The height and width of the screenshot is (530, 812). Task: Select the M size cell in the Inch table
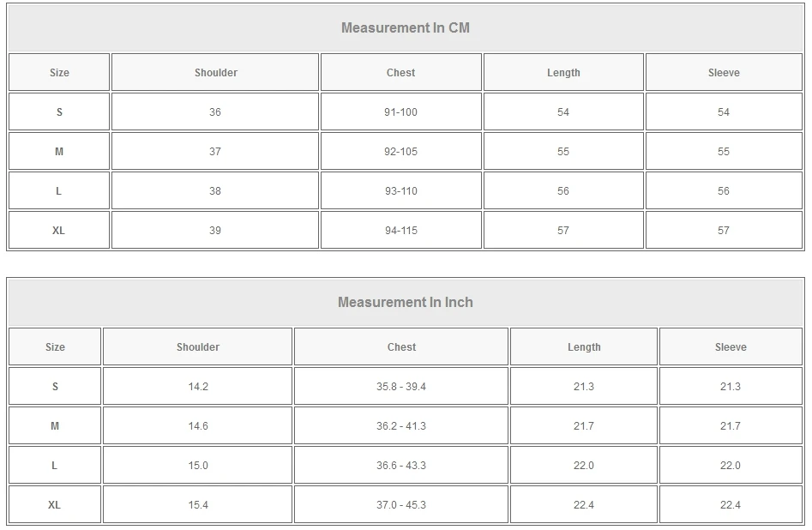coord(55,426)
